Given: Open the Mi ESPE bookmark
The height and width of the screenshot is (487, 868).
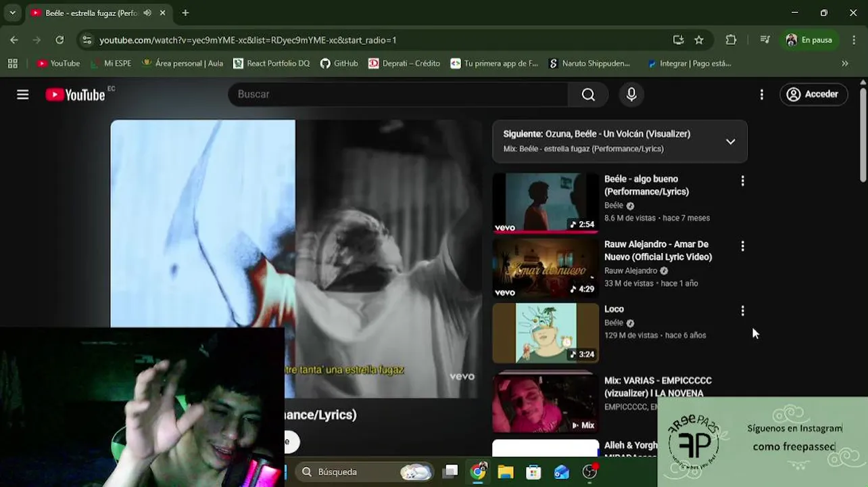Looking at the screenshot, I should (x=111, y=64).
